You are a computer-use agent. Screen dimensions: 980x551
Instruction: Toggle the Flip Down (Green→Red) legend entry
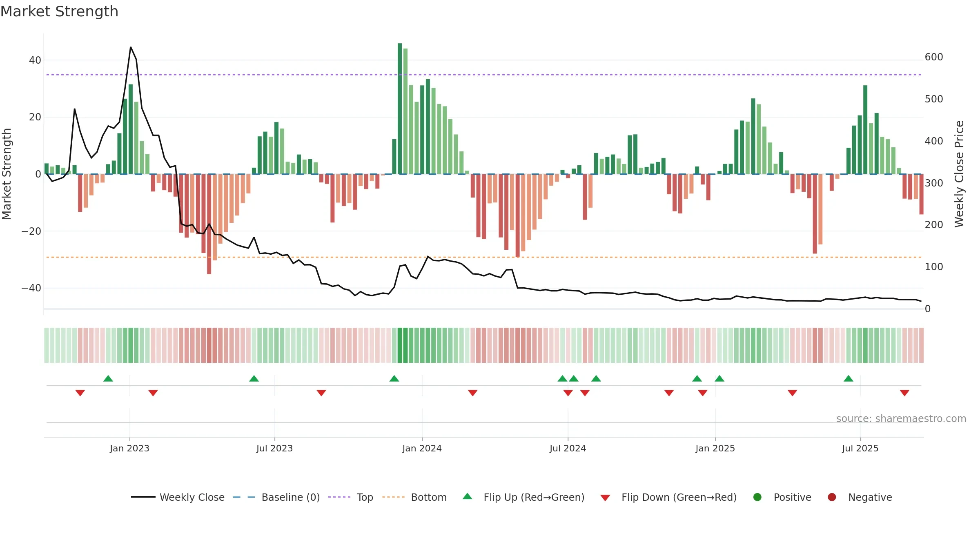click(668, 497)
